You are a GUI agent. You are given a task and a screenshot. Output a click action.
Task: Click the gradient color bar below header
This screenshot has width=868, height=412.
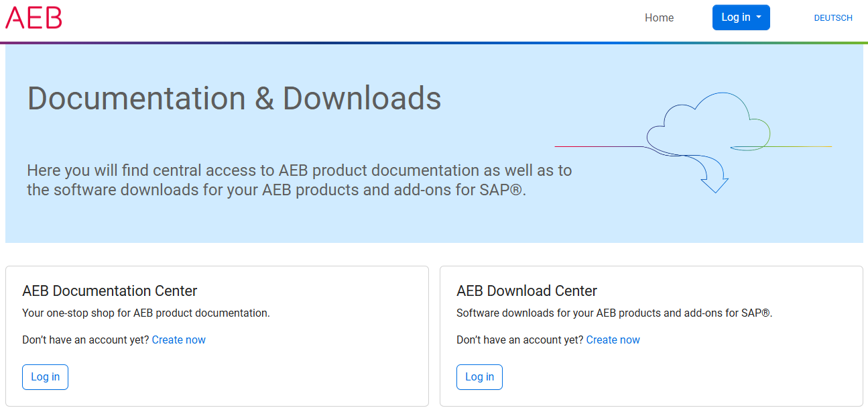pos(434,43)
